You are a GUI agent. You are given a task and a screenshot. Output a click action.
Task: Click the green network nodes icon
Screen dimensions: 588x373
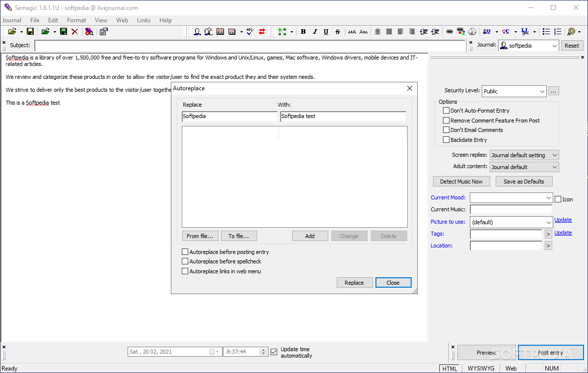click(x=282, y=32)
